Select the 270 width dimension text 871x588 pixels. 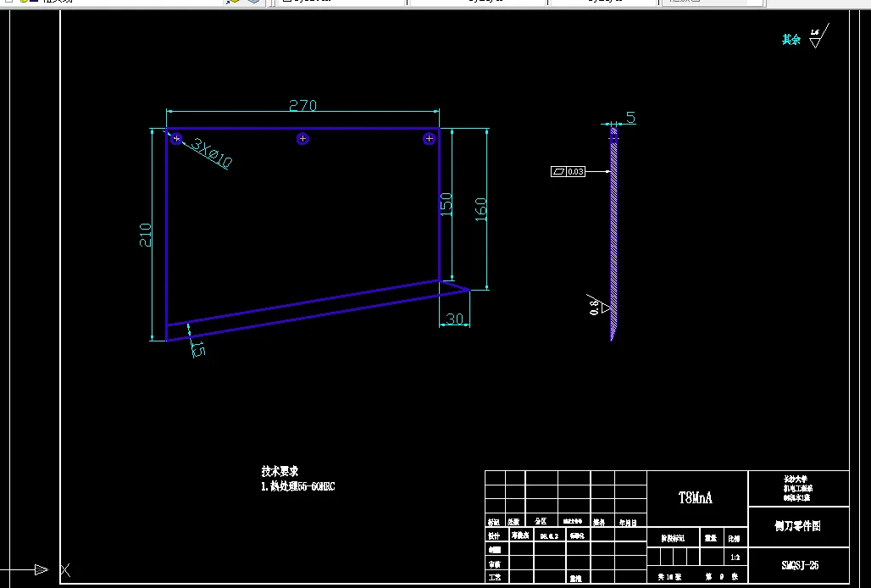302,106
